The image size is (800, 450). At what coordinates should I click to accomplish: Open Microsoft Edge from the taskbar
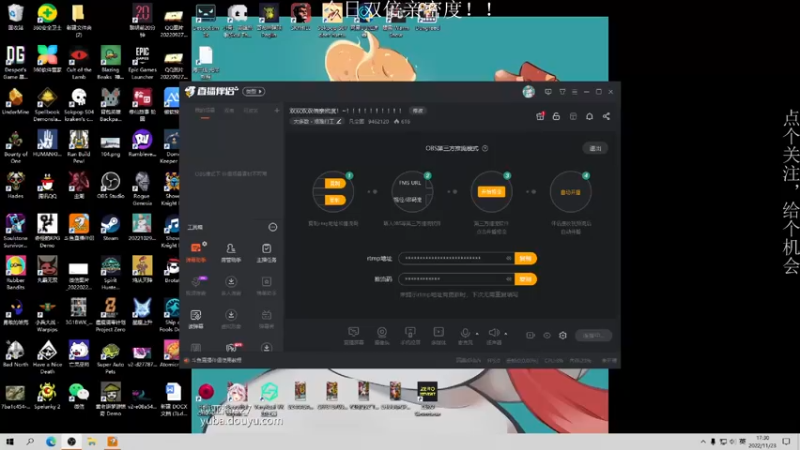51,441
